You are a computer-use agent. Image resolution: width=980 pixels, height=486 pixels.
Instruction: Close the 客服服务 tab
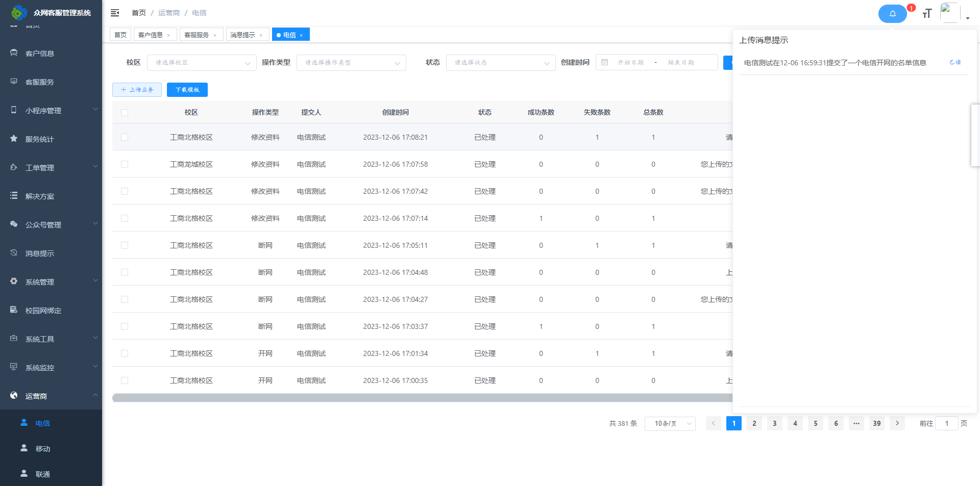(215, 35)
